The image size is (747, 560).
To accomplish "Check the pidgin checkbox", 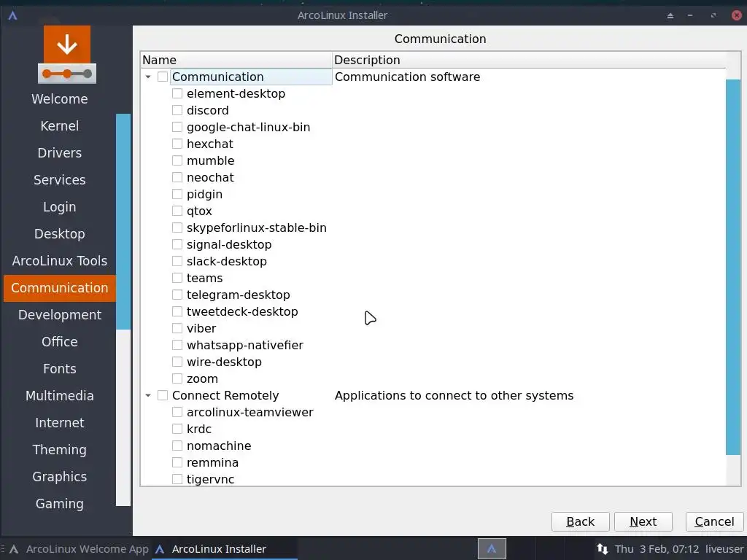I will 177,194.
